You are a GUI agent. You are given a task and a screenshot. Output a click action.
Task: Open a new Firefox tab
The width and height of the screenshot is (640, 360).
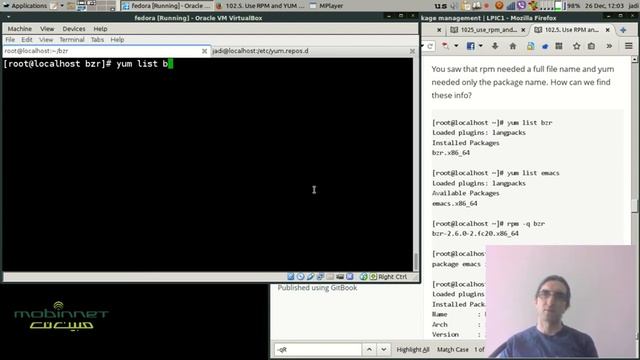[x=623, y=30]
